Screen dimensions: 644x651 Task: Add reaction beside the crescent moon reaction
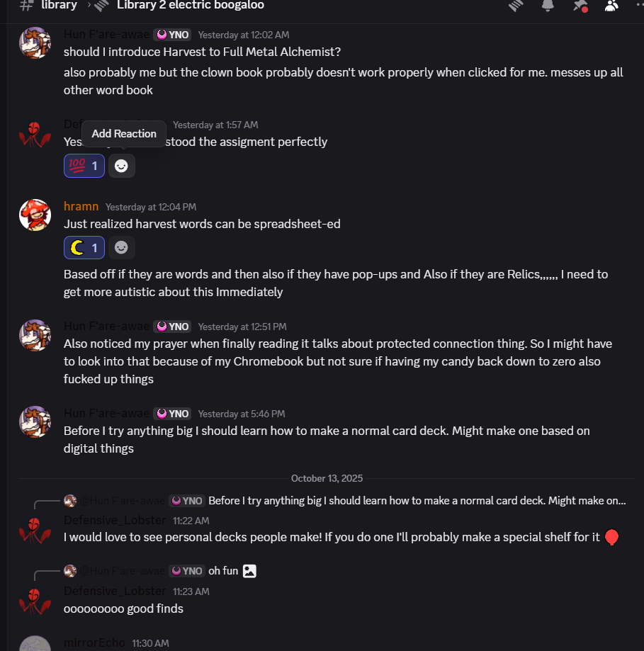click(x=121, y=247)
